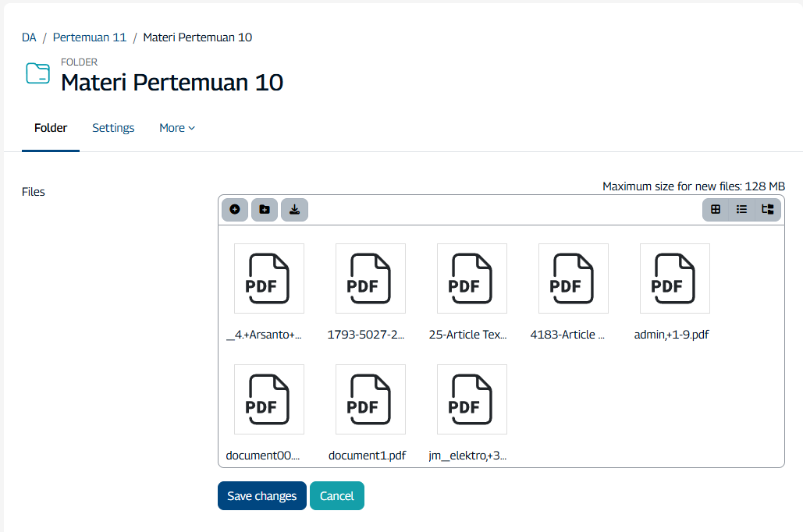Expand the More dropdown menu

point(176,128)
